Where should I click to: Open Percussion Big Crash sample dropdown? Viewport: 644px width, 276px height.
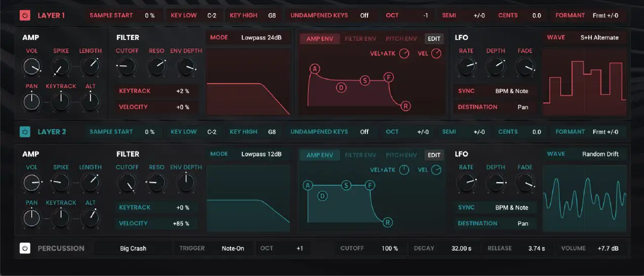tap(133, 248)
